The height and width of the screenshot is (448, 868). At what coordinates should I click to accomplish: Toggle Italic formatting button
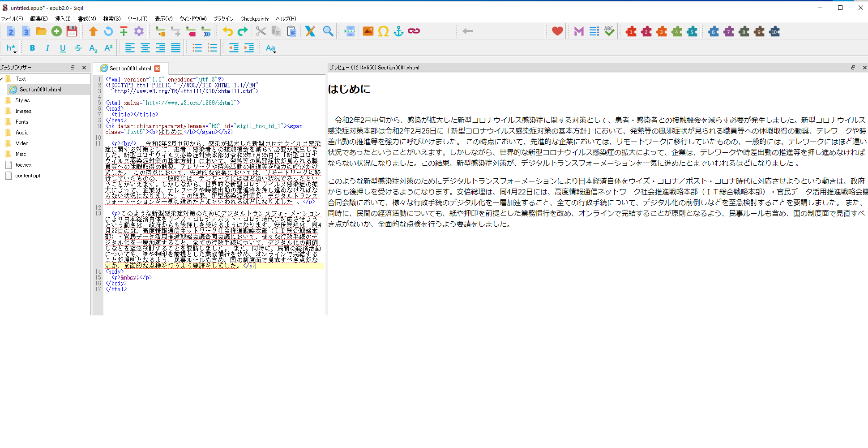point(47,48)
